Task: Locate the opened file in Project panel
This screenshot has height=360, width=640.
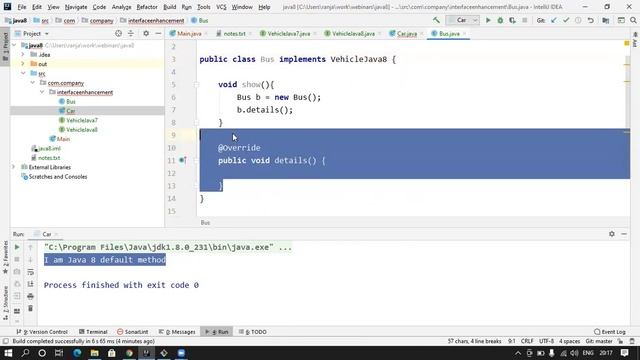Action: click(x=118, y=33)
